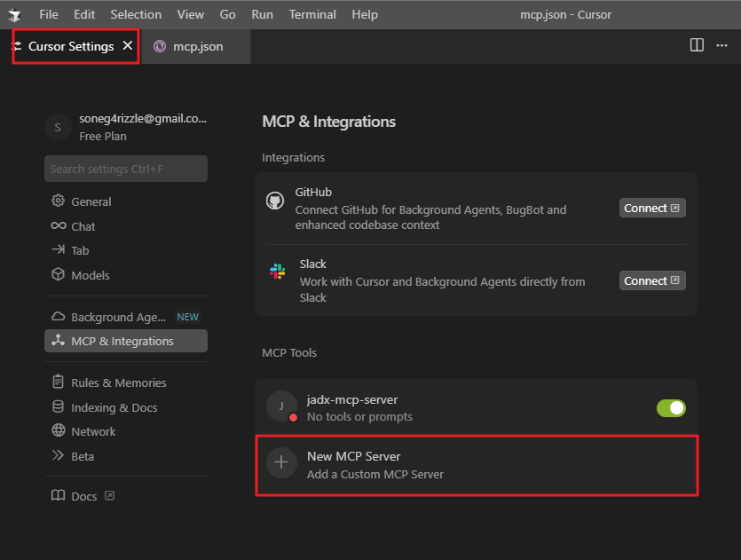Screen dimensions: 741x560
Task: Open the editor more actions ellipsis
Action: [x=721, y=45]
